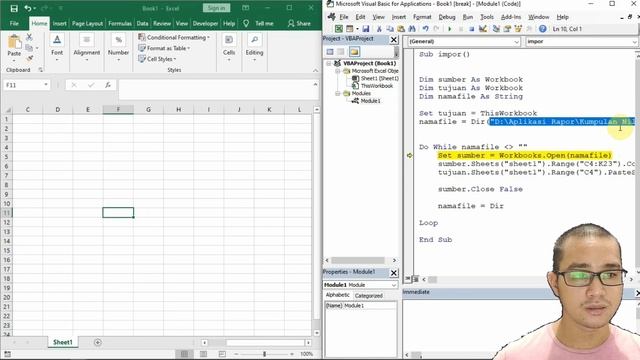Select column G header in Excel
Screen dimensions: 640x360
148,109
